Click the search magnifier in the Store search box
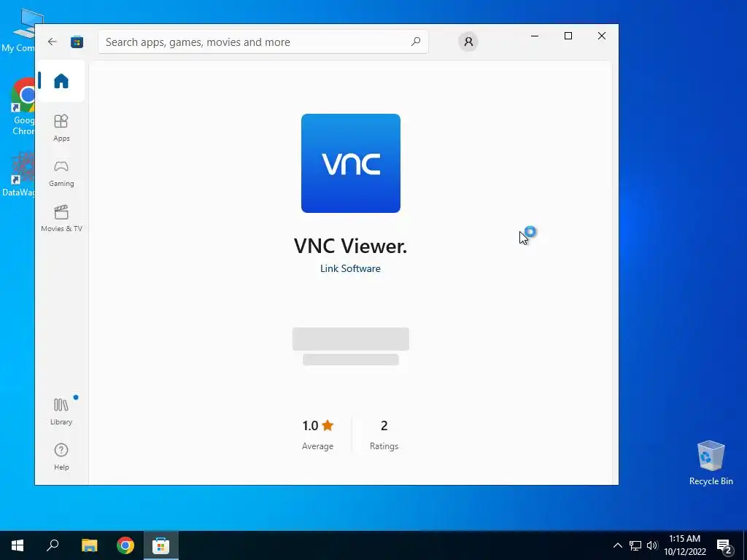Image resolution: width=747 pixels, height=560 pixels. 416,42
